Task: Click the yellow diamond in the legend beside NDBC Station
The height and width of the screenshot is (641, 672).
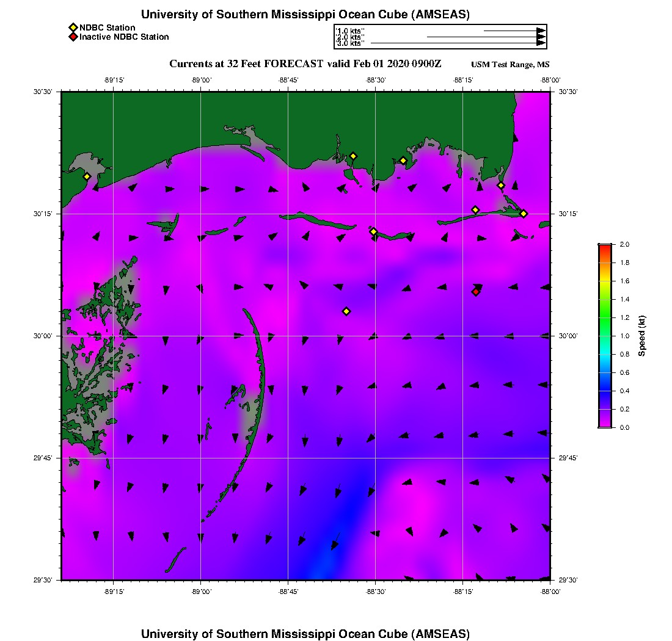Action: tap(73, 28)
